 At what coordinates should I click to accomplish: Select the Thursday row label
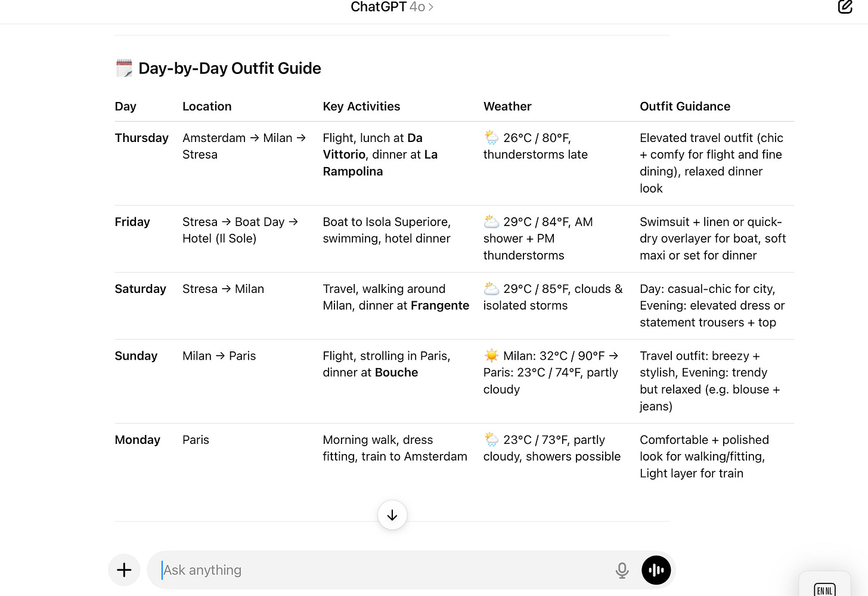click(142, 138)
